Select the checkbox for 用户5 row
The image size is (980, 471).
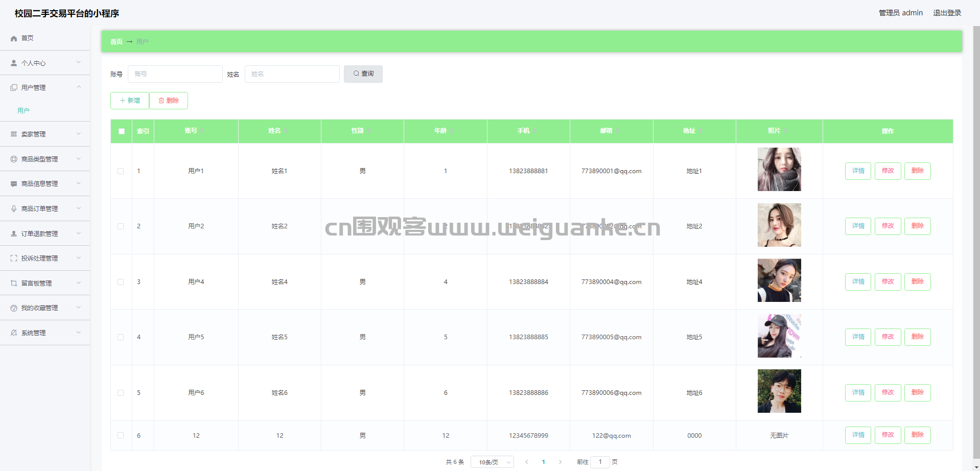[x=121, y=337]
